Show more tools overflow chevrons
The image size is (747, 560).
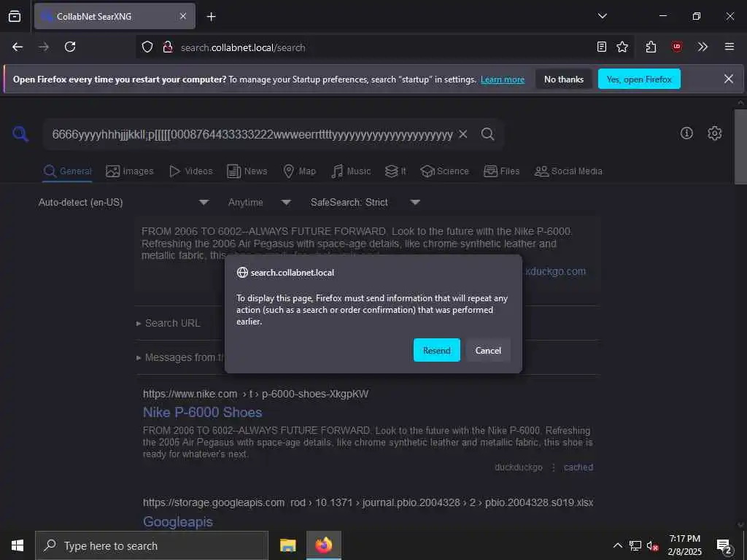(703, 47)
